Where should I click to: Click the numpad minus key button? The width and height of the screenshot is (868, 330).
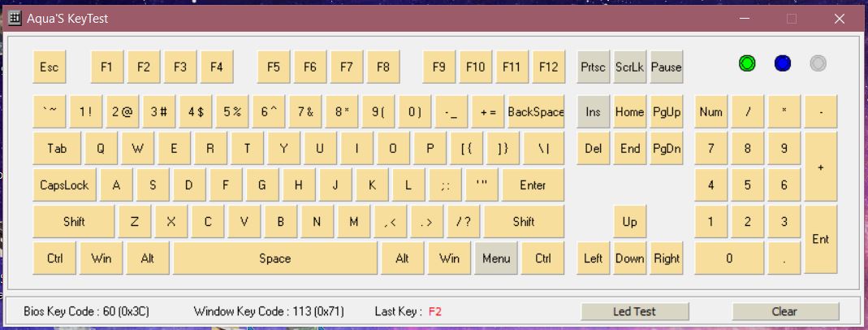click(821, 111)
